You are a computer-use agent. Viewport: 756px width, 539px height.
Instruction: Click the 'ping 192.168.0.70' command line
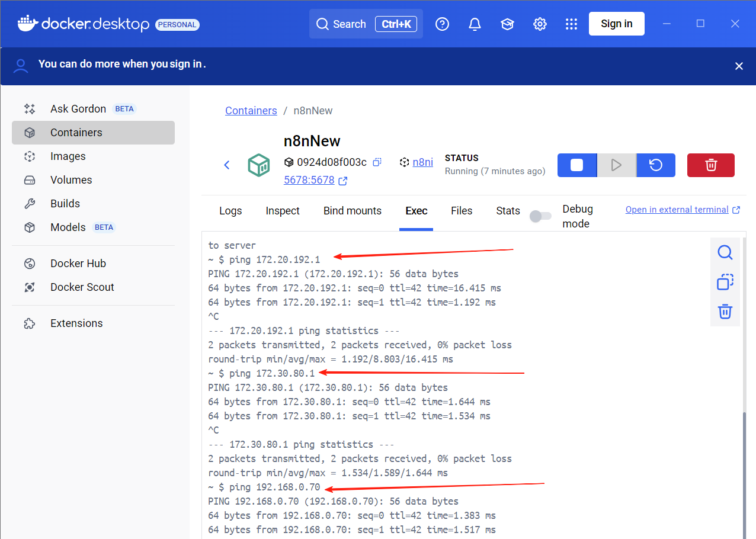[264, 487]
